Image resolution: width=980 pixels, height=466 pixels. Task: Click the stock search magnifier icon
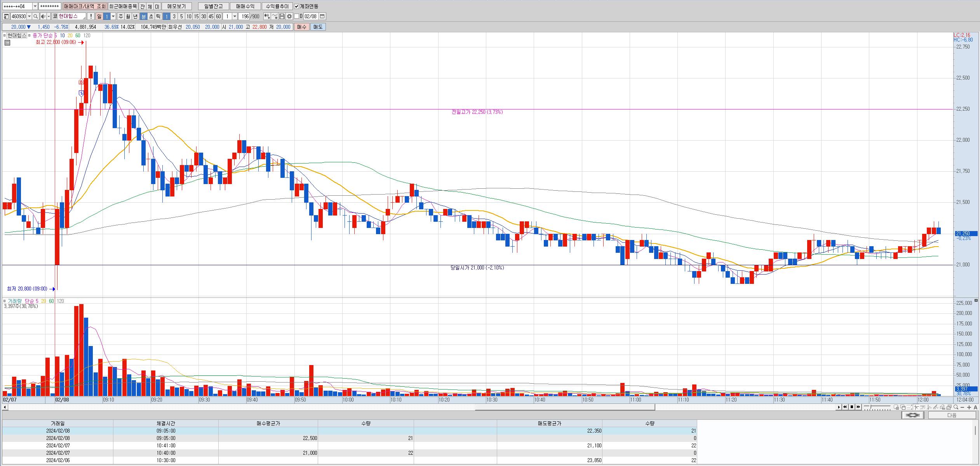coord(36,16)
